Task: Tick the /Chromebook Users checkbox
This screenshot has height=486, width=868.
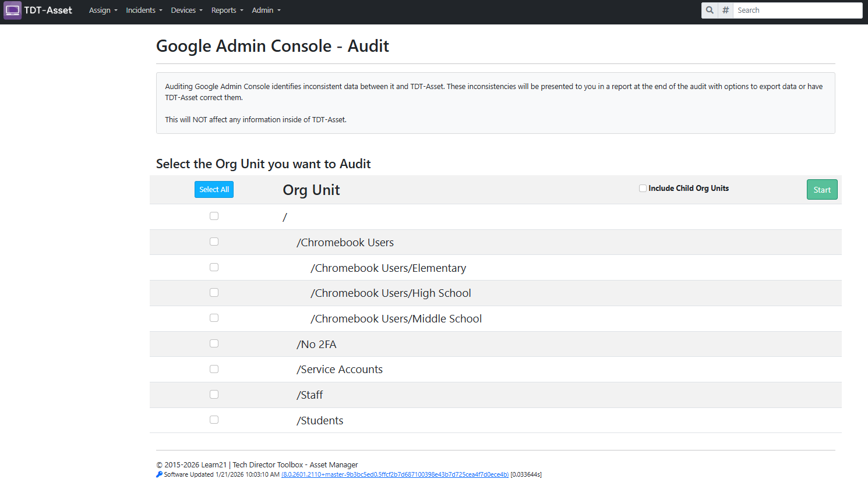Action: tap(214, 242)
